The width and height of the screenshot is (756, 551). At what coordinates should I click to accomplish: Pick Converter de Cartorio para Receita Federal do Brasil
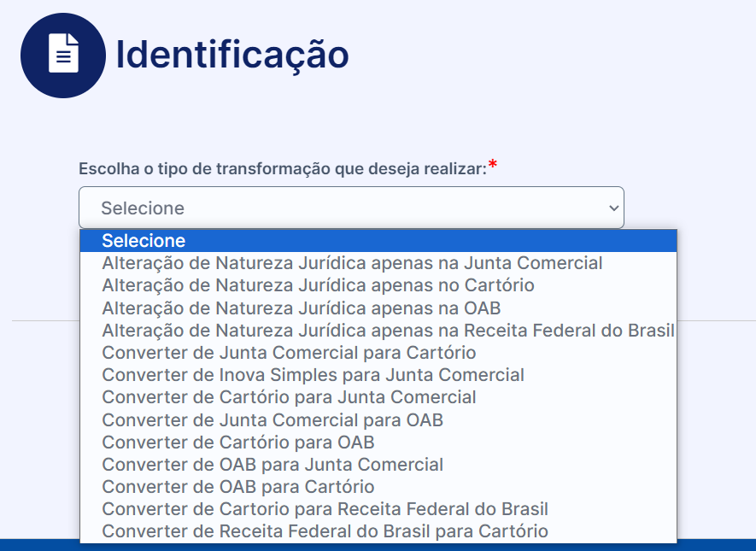pos(378,509)
